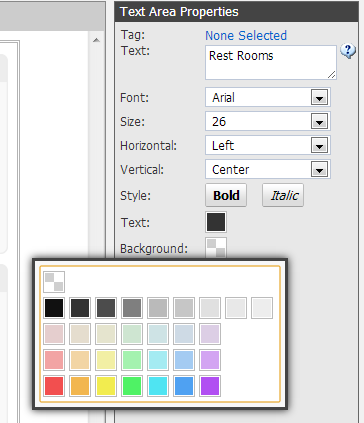
Task: Open the Horizontal alignment dropdown showing Left
Action: 268,145
